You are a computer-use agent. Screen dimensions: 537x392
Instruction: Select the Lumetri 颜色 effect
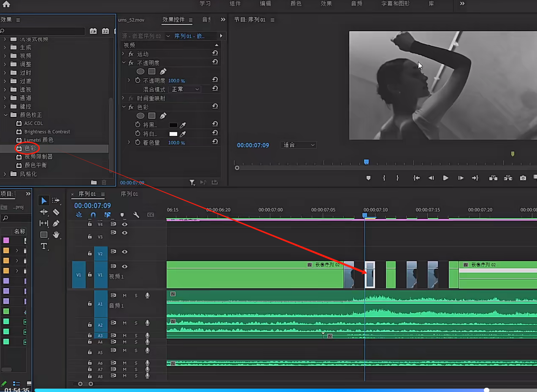coord(38,140)
